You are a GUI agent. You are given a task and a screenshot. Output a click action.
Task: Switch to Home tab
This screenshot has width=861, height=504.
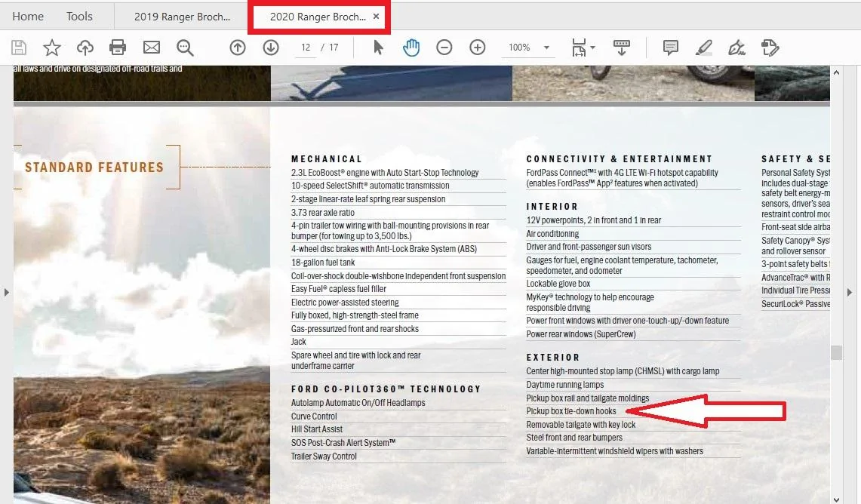pyautogui.click(x=28, y=17)
